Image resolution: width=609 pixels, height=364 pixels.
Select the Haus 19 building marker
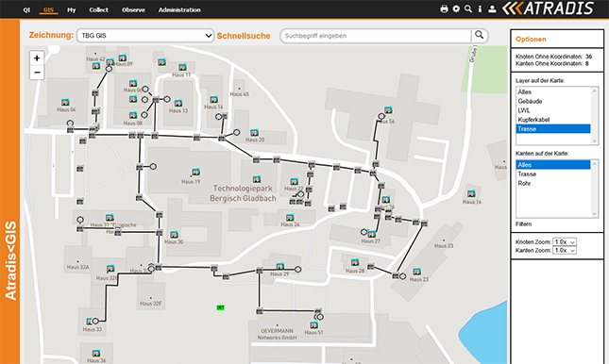[195, 172]
